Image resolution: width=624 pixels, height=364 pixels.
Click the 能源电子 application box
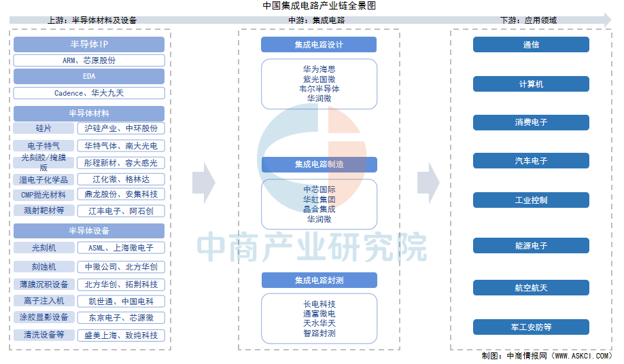coord(531,246)
